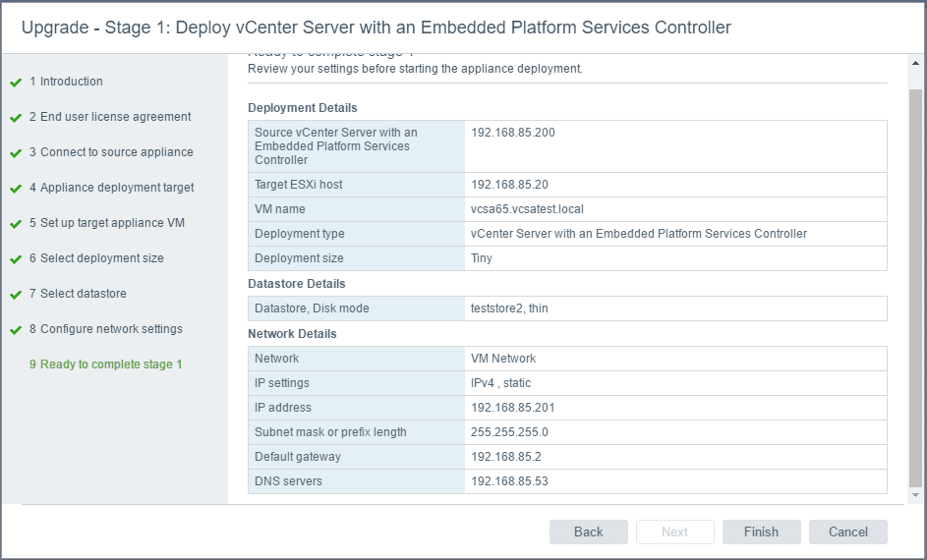Image resolution: width=927 pixels, height=560 pixels.
Task: Click the datastore value teststore2, thin
Action: tap(509, 308)
